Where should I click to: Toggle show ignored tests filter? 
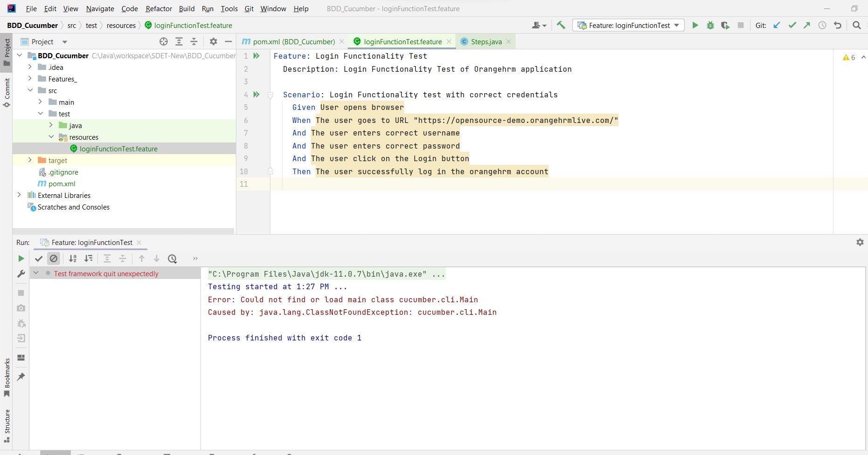point(54,258)
